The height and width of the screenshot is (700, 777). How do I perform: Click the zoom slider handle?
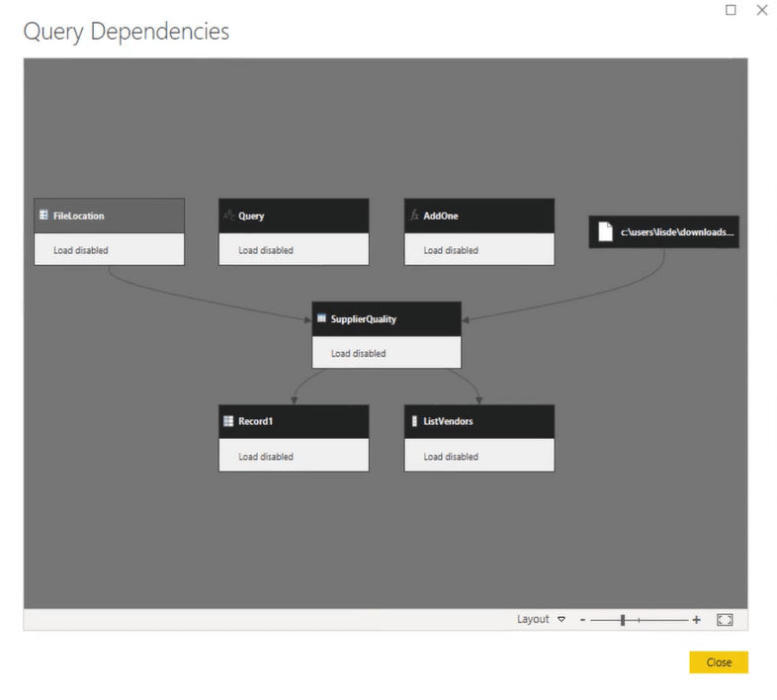623,619
